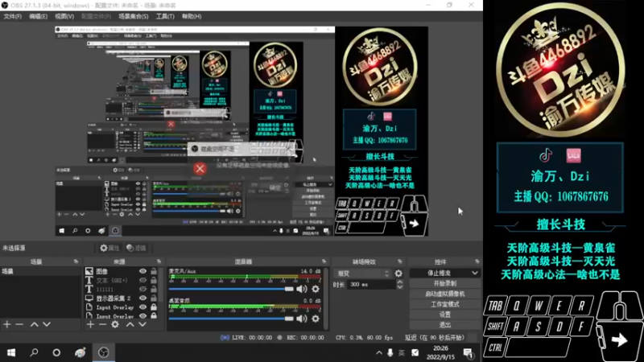Mute 桌面音频 speaker icon

[302, 319]
